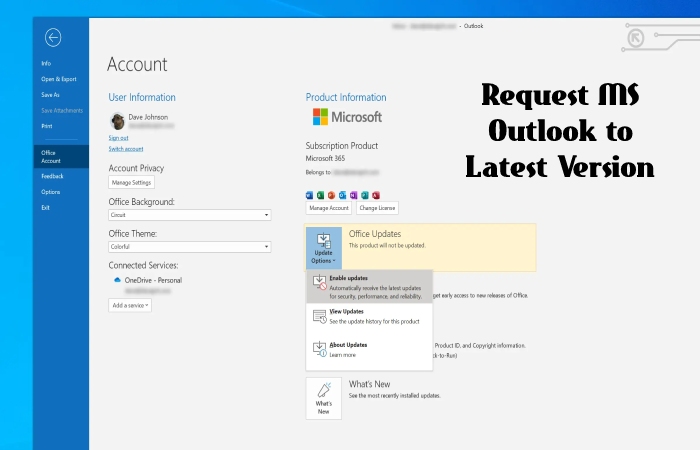Click the Subscription Product label

tap(342, 146)
